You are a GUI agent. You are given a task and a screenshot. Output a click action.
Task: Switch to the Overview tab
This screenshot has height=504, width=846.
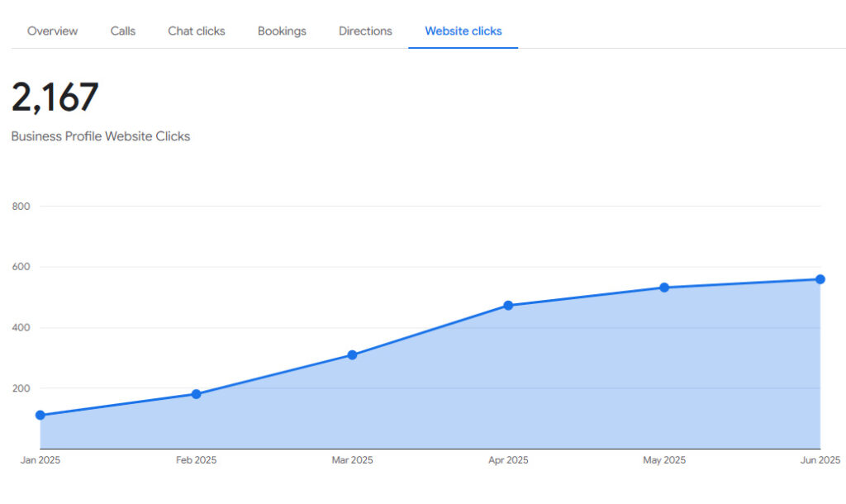pos(53,31)
